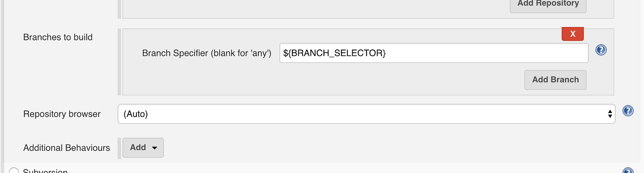Viewport: 644px width, 173px height.
Task: Click the Repository browser label
Action: tap(62, 114)
